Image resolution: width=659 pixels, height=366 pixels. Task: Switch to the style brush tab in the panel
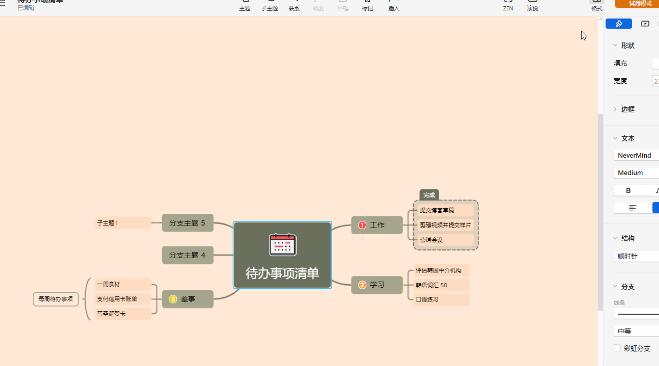(619, 24)
